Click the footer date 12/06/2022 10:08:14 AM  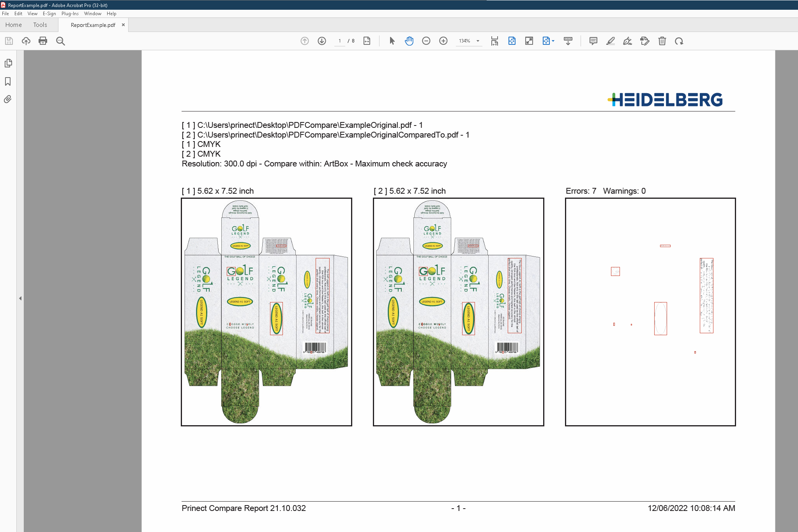[691, 508]
